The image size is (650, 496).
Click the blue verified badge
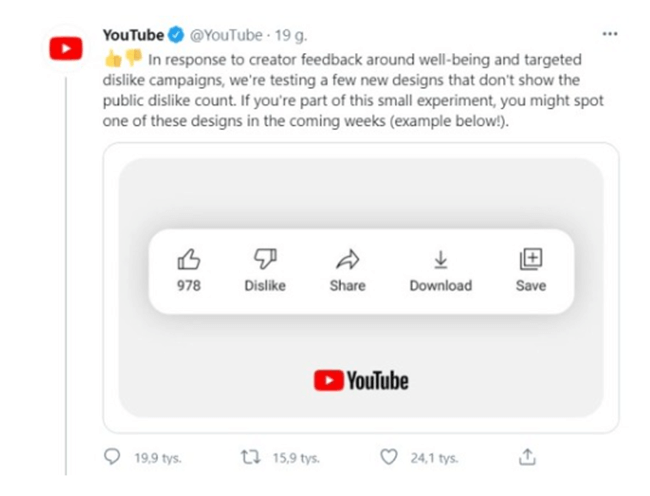pos(176,35)
